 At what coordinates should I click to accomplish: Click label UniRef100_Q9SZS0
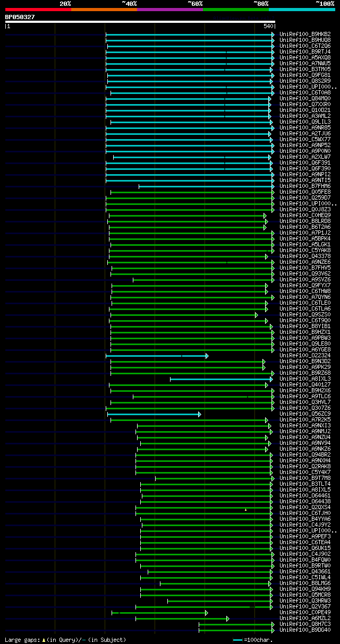point(305,314)
